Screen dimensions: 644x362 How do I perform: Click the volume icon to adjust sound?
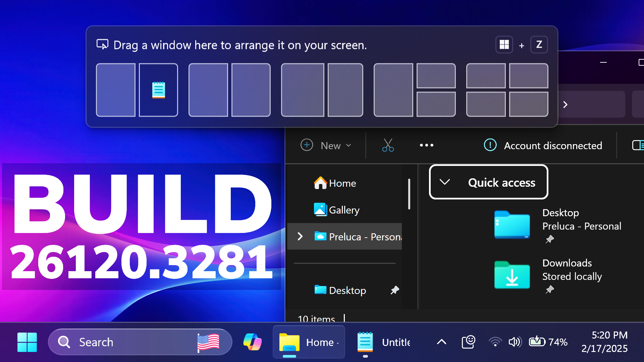click(x=515, y=342)
